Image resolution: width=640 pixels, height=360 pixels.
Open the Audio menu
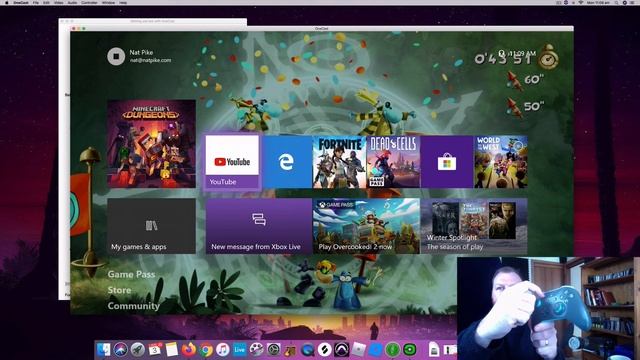[x=72, y=2]
